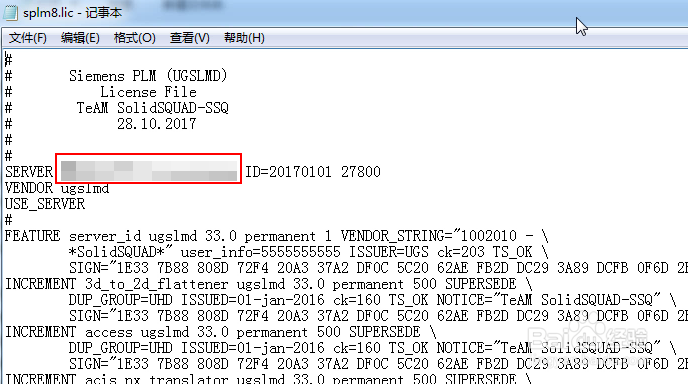This screenshot has height=384, width=688.
Task: Click ck=203 in the FEATURE block
Action: (x=461, y=252)
